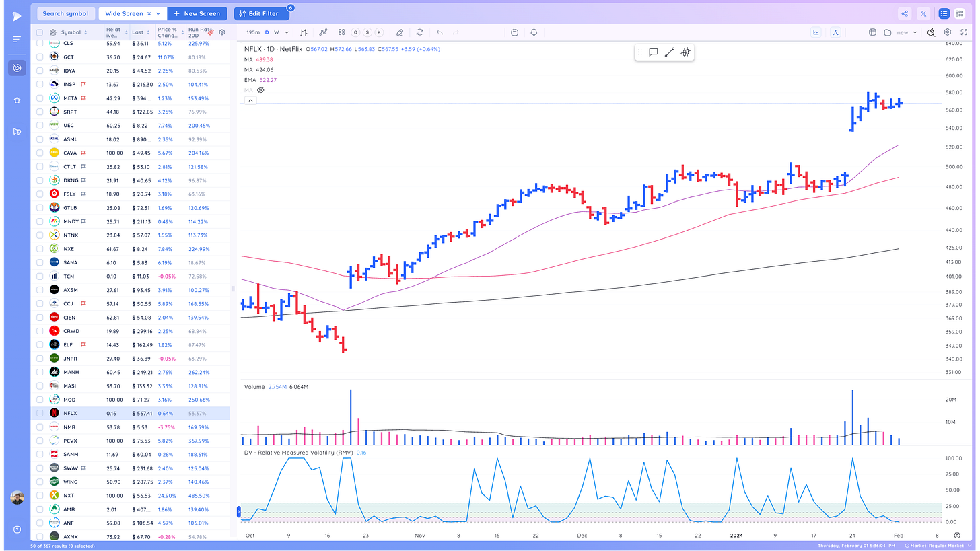Open the chart layout panel icon
This screenshot has height=551, width=980.
tap(872, 32)
